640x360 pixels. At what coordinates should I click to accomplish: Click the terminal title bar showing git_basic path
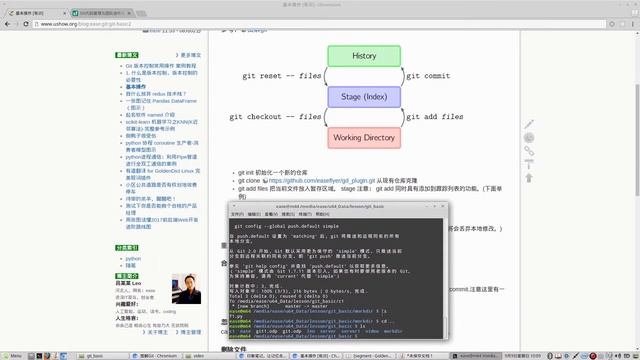point(338,206)
